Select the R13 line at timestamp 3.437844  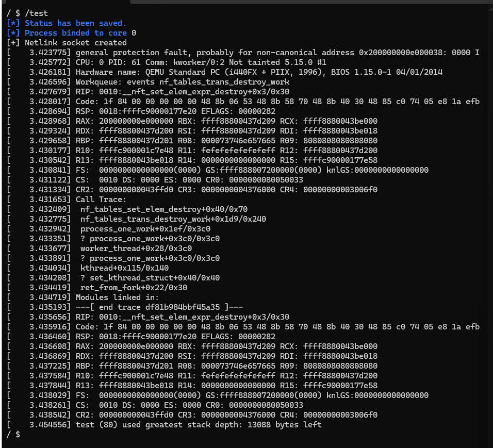(192, 385)
